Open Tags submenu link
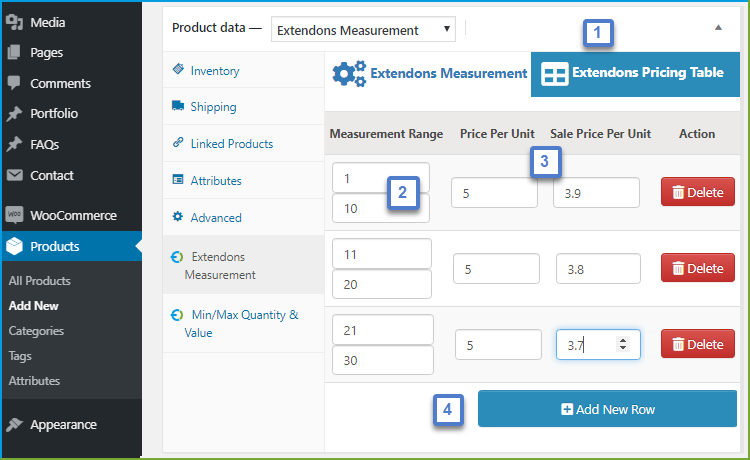Image resolution: width=750 pixels, height=460 pixels. click(20, 356)
